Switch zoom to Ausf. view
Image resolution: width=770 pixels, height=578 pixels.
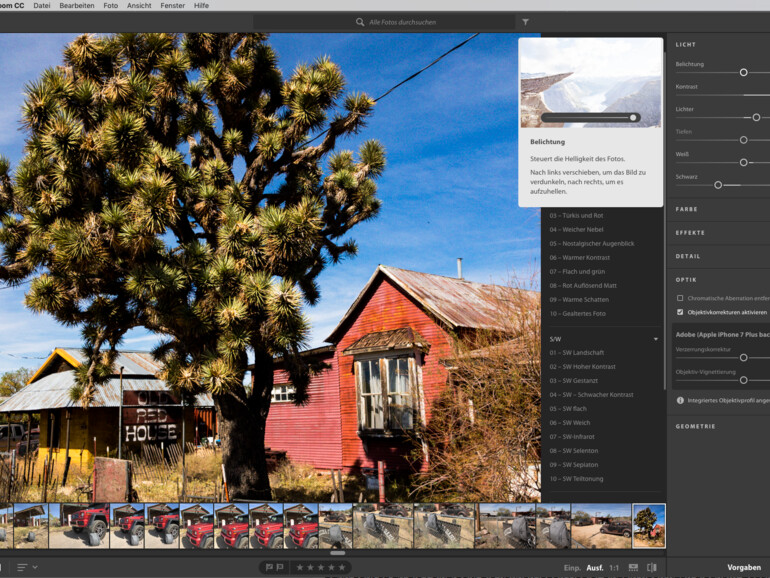point(595,568)
